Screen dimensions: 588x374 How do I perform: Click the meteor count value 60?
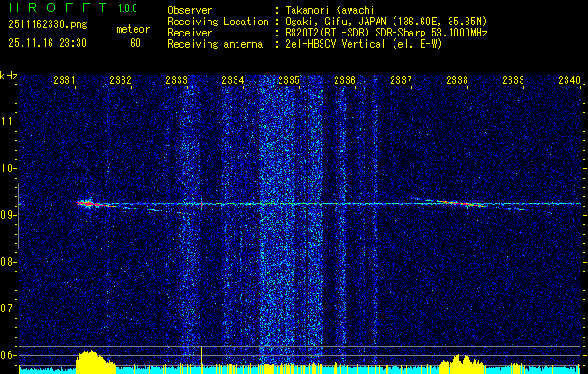(136, 43)
